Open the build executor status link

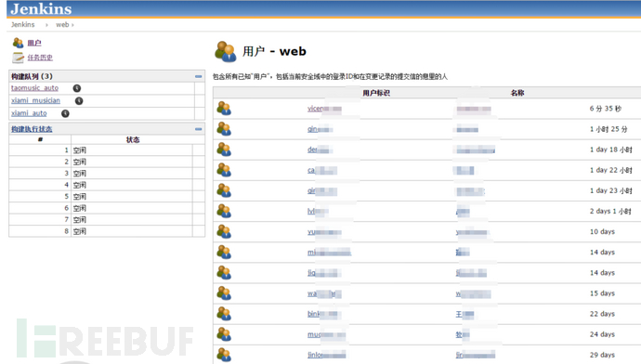(32, 129)
